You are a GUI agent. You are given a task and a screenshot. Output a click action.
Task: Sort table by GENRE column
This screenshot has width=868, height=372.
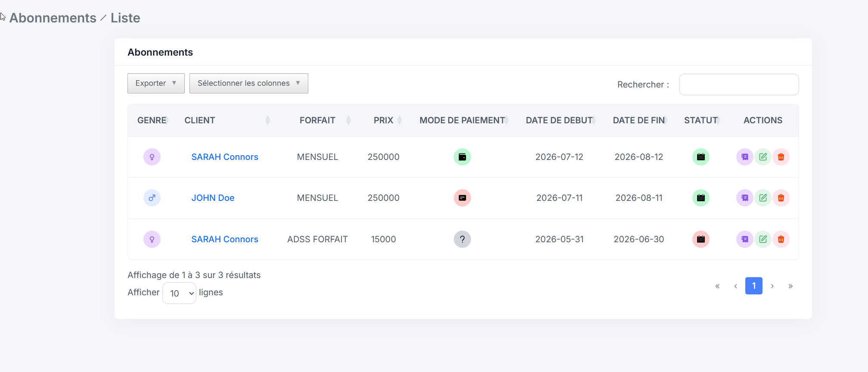pyautogui.click(x=152, y=120)
